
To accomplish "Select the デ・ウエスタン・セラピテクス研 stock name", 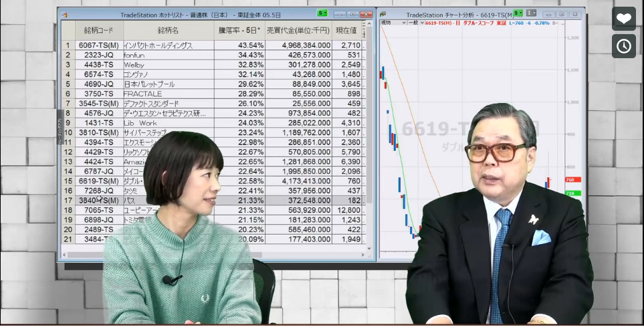I will [x=165, y=114].
